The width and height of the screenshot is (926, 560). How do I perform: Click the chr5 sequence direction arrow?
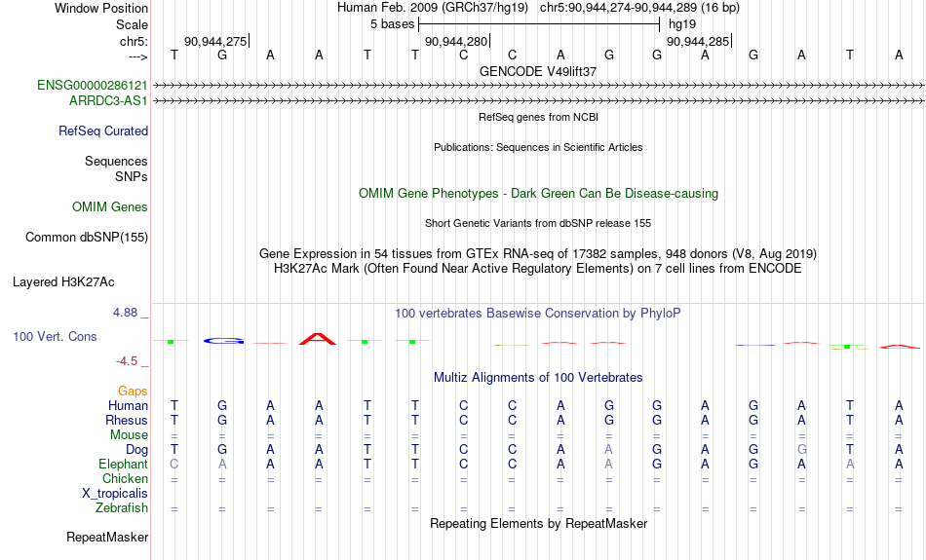click(x=138, y=56)
